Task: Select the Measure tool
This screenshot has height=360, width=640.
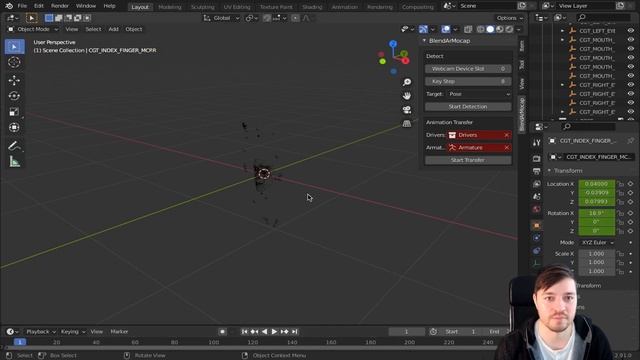Action: click(x=14, y=162)
